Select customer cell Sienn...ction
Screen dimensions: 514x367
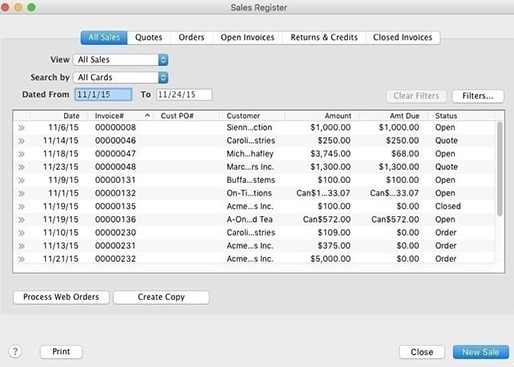click(x=249, y=127)
